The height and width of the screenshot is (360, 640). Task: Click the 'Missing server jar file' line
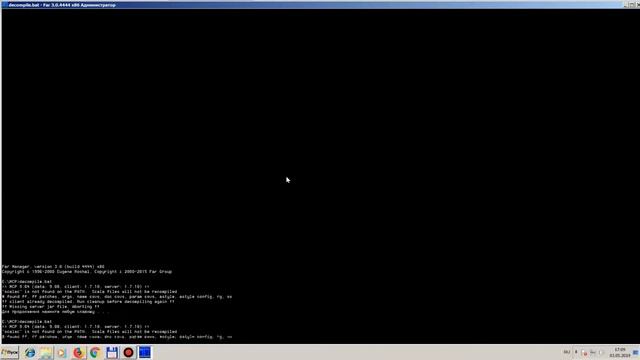51,307
